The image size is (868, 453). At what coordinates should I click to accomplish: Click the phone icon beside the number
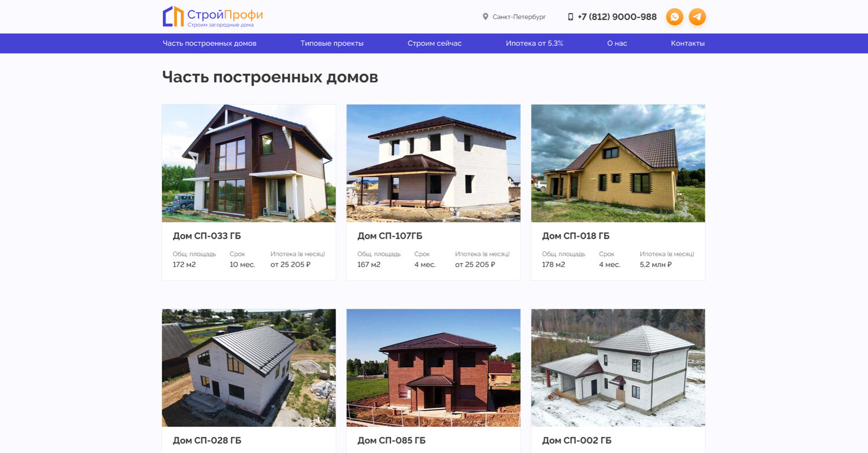point(571,17)
